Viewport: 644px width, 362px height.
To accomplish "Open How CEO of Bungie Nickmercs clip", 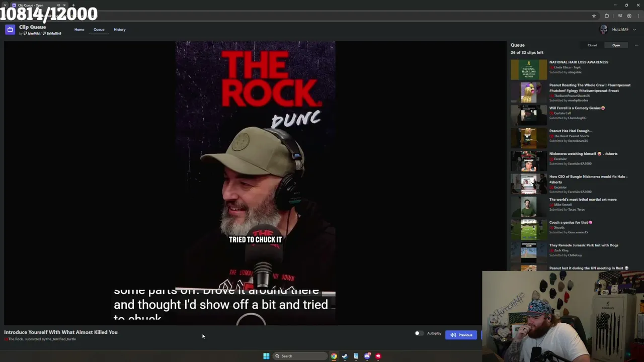I will (x=588, y=179).
